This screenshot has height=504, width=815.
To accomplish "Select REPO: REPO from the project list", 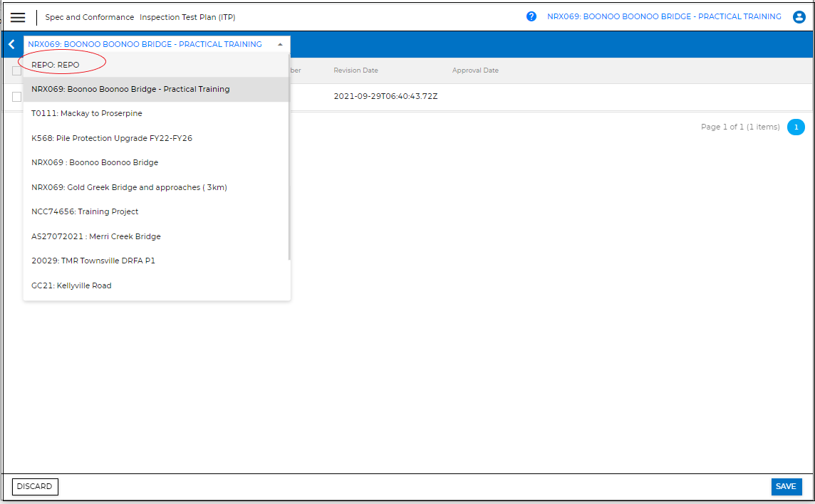I will (56, 65).
